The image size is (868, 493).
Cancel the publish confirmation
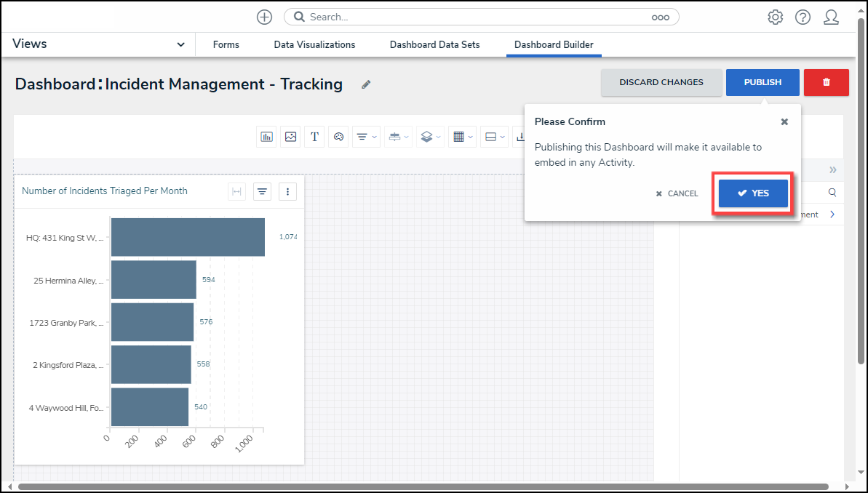(677, 194)
